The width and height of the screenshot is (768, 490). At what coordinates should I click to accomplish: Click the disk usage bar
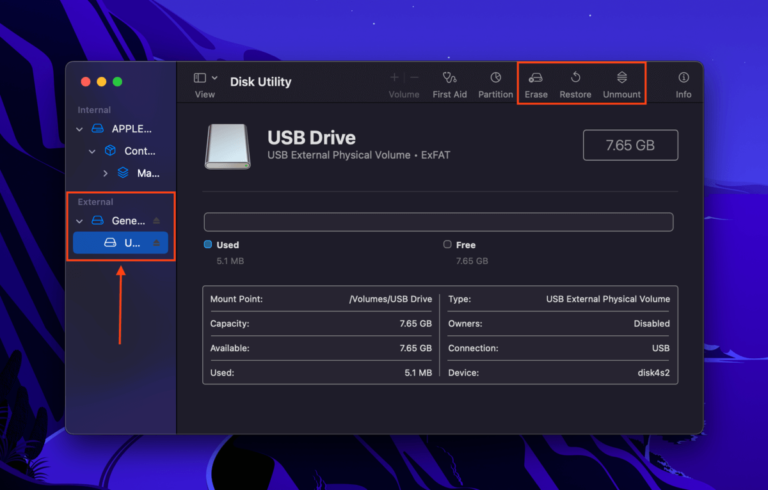pyautogui.click(x=438, y=222)
